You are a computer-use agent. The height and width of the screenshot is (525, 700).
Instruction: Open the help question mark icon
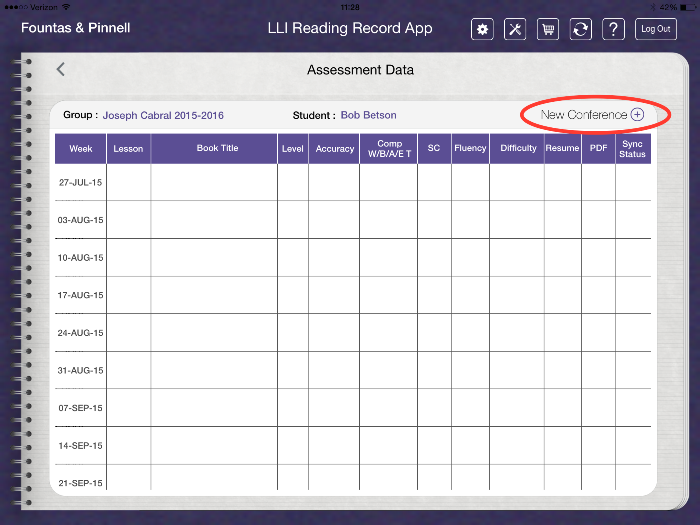click(x=614, y=29)
